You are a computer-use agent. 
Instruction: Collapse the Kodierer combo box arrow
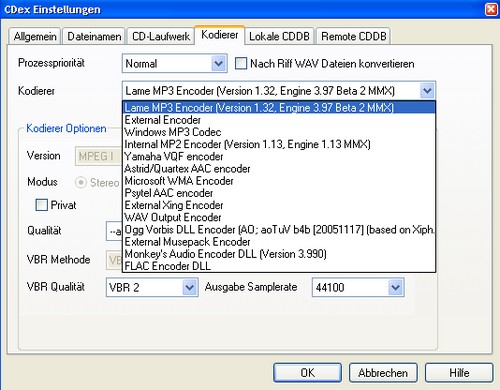427,91
